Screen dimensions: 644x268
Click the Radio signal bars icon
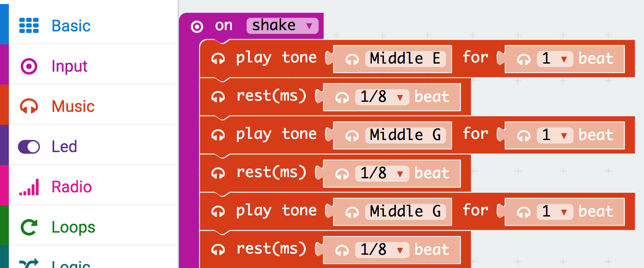tap(29, 187)
